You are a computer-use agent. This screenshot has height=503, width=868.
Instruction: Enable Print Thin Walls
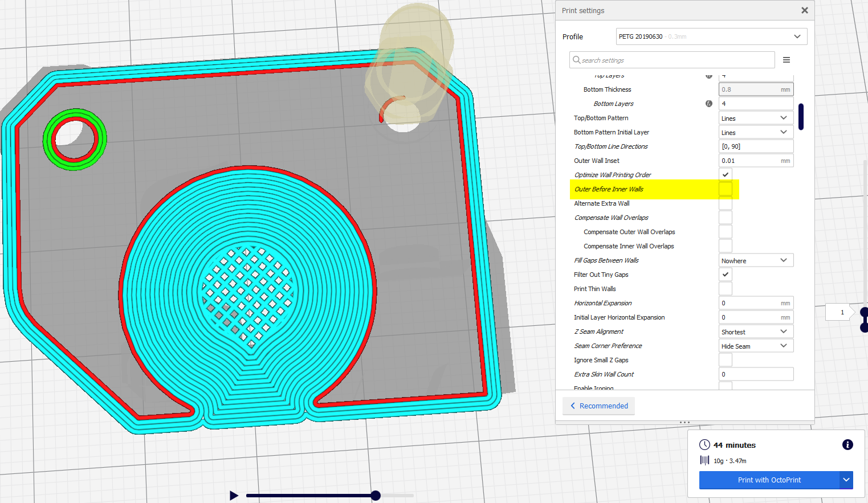725,288
